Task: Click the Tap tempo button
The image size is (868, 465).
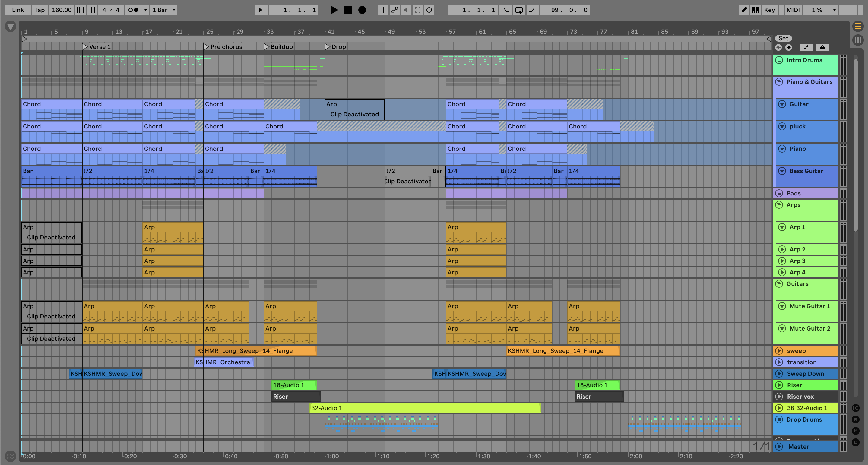Action: click(x=40, y=10)
